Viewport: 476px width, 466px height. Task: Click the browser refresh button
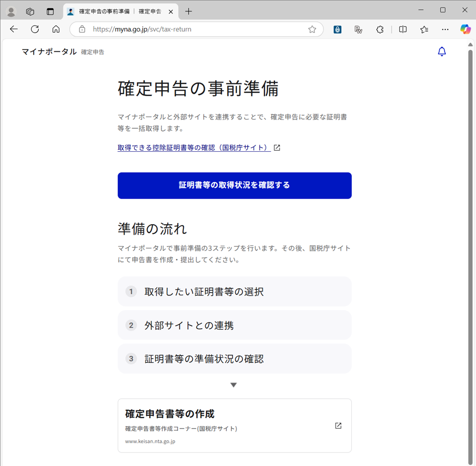pos(35,29)
